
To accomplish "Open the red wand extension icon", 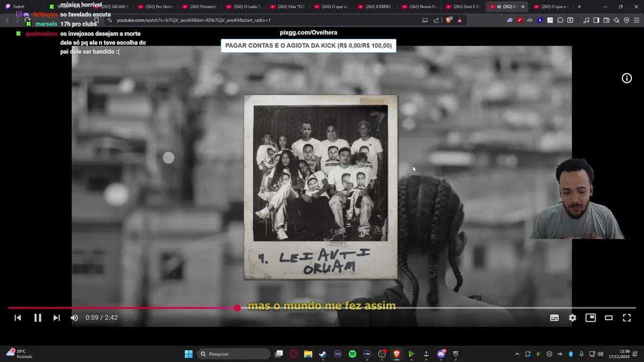I will point(520,20).
